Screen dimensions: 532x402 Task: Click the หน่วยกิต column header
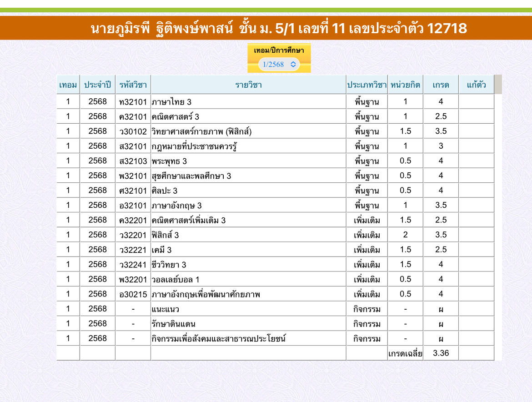point(405,85)
